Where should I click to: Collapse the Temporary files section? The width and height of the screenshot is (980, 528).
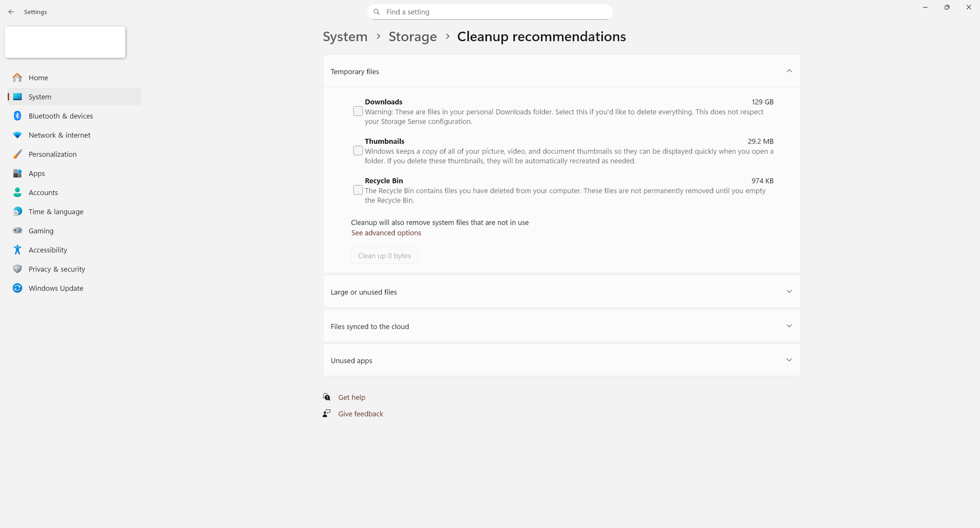coord(789,71)
